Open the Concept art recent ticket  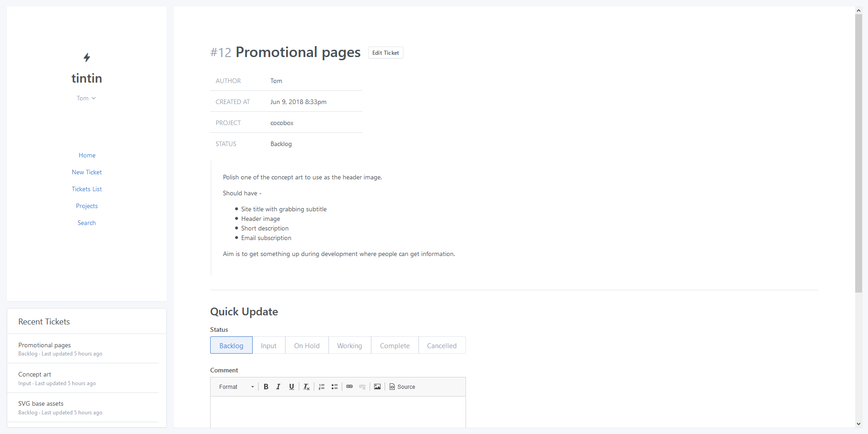pyautogui.click(x=35, y=374)
